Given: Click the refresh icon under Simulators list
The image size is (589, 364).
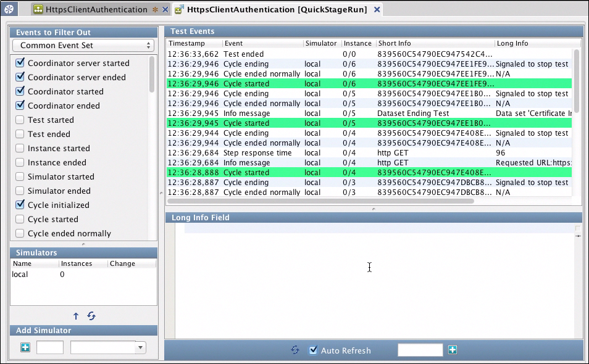Looking at the screenshot, I should pyautogui.click(x=91, y=316).
